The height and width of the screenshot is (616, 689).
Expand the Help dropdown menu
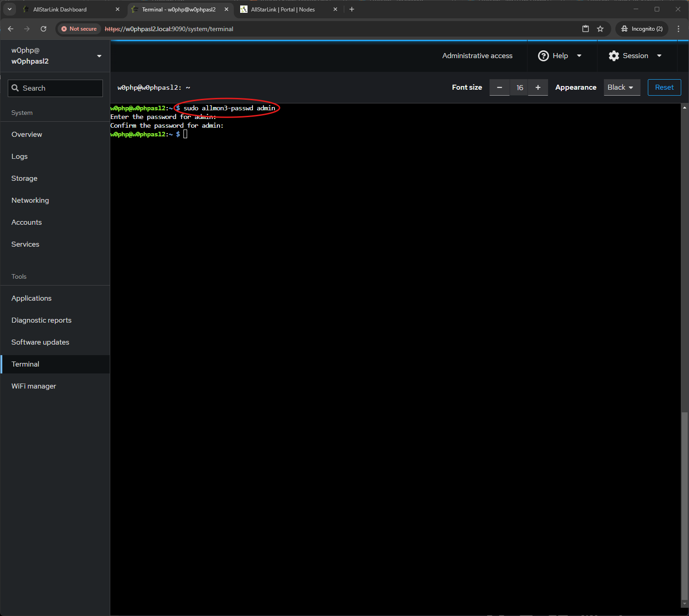tap(560, 56)
